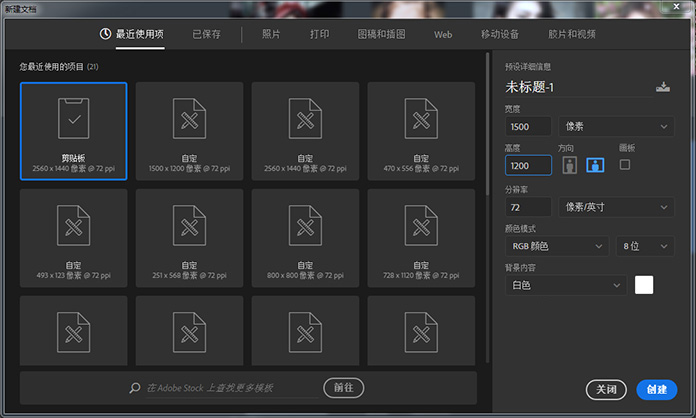Select the 自定 493 x 123 preset

pyautogui.click(x=74, y=238)
